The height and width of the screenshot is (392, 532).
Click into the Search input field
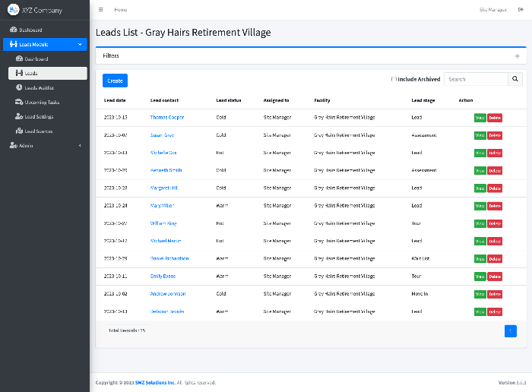point(476,79)
